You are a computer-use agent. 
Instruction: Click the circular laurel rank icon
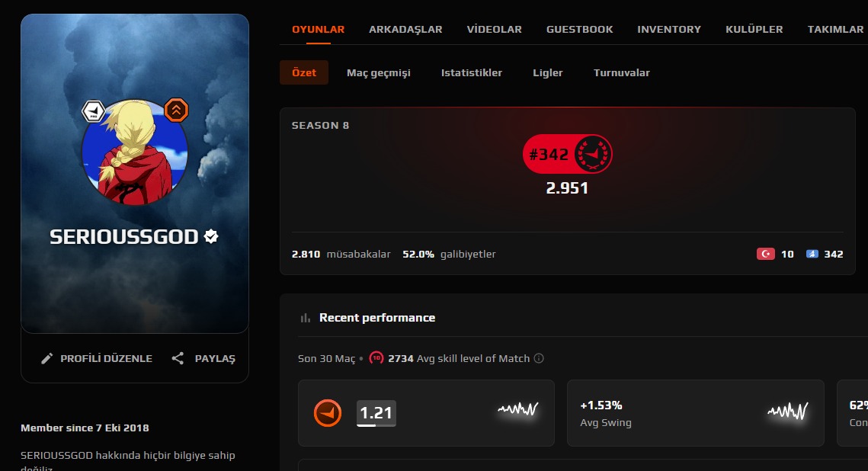point(593,154)
